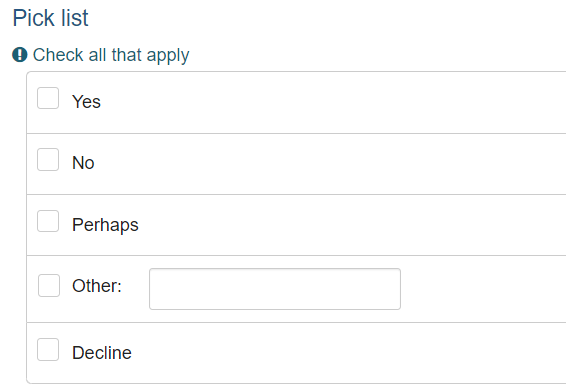Click the Check all that apply text
Viewport: 566px width, 385px height.
(111, 55)
